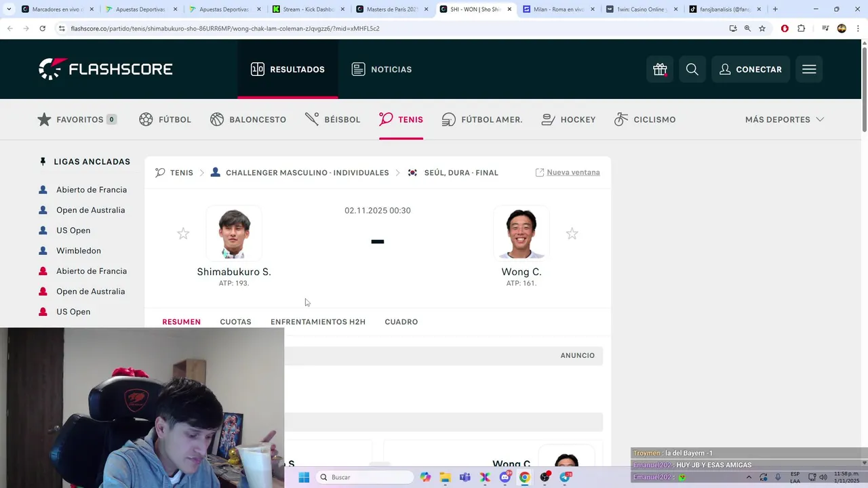The width and height of the screenshot is (868, 488).
Task: Open Telegram from taskbar
Action: [564, 477]
